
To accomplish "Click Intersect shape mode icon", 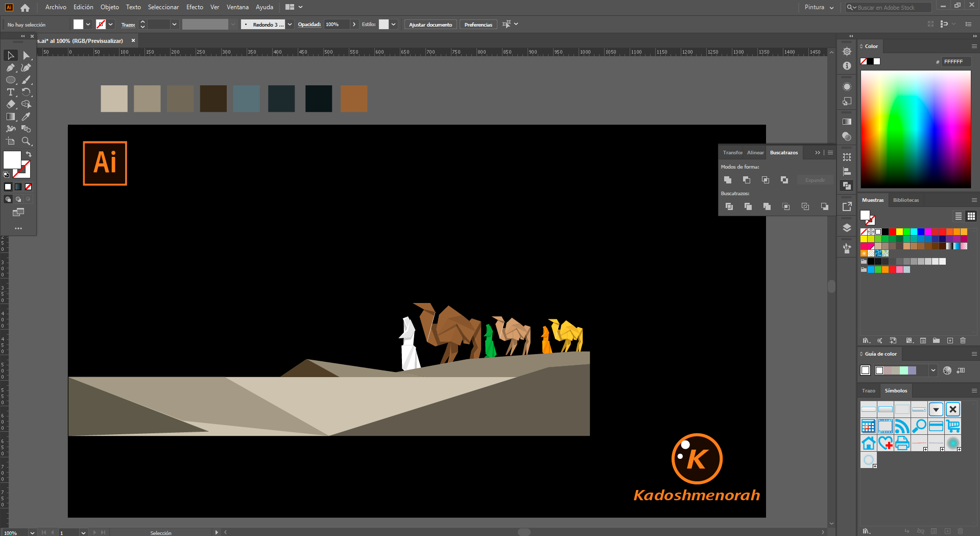I will (766, 180).
